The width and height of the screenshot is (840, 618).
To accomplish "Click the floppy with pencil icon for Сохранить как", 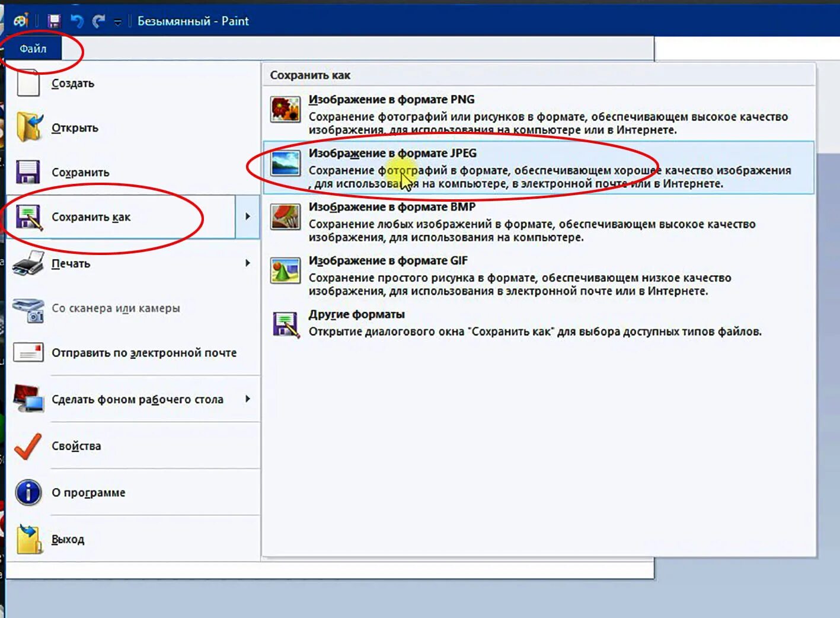I will tap(29, 217).
